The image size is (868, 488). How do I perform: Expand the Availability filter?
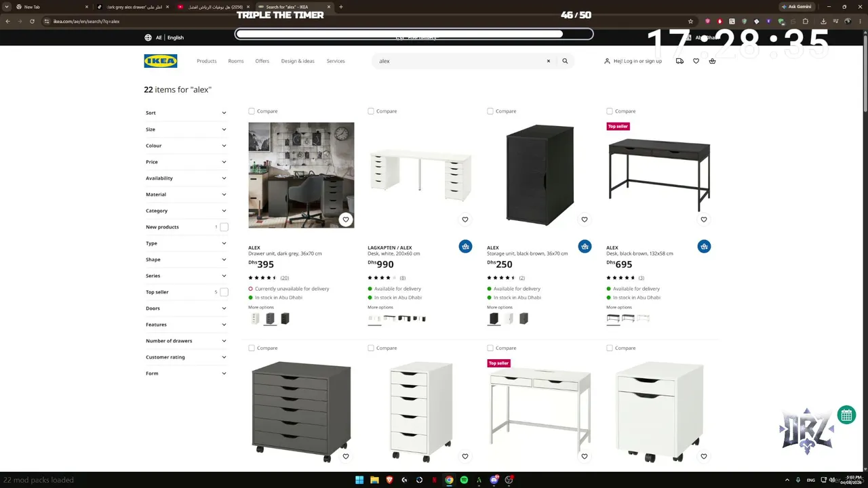(x=186, y=178)
